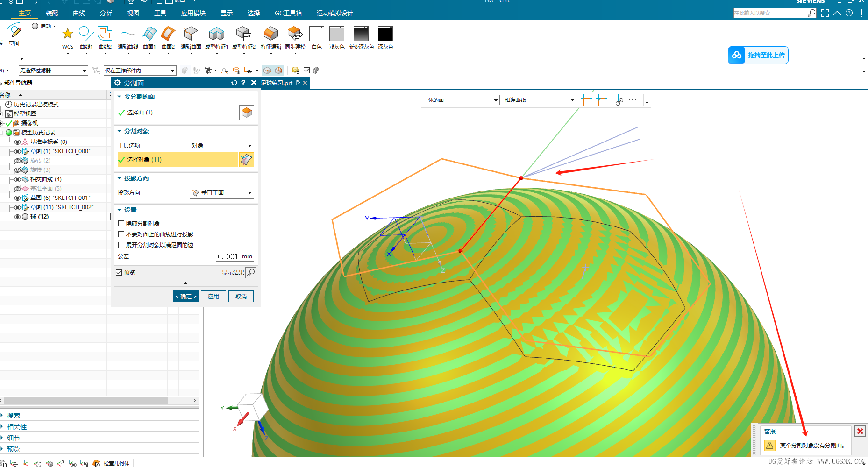The height and width of the screenshot is (467, 868).
Task: Apply the 深灰色 dark background swatch
Action: coord(385,34)
